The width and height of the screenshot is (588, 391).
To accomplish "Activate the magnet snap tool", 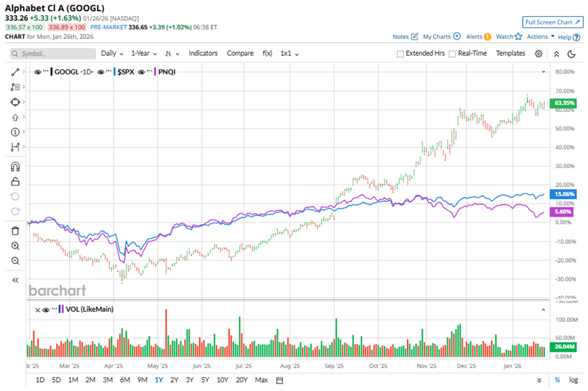I will pyautogui.click(x=16, y=167).
